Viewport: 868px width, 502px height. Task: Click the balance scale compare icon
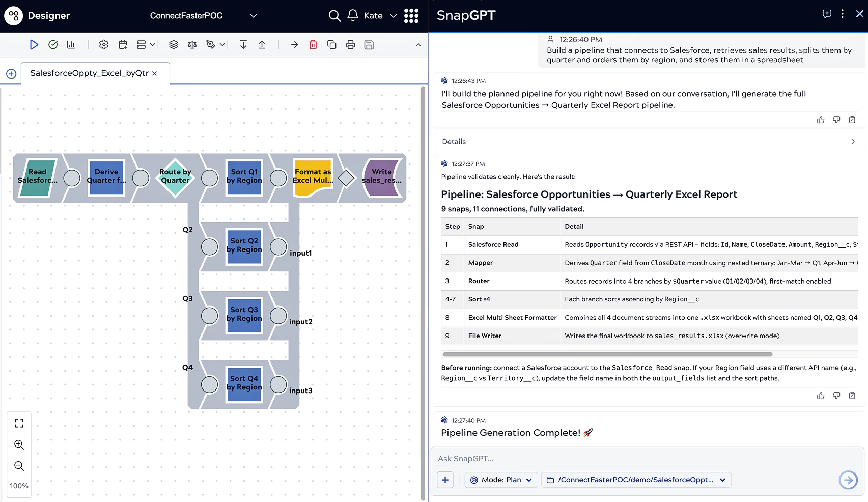click(x=192, y=45)
